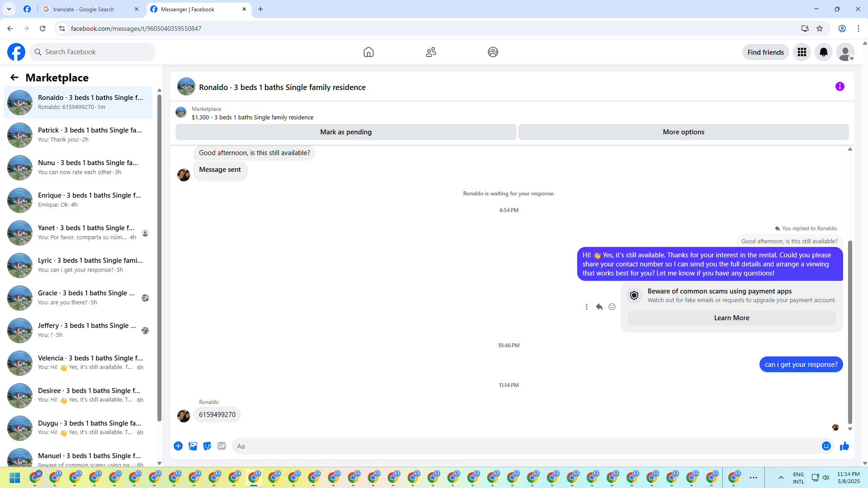Choose a sticker in the composer
The height and width of the screenshot is (488, 868).
pyautogui.click(x=207, y=446)
